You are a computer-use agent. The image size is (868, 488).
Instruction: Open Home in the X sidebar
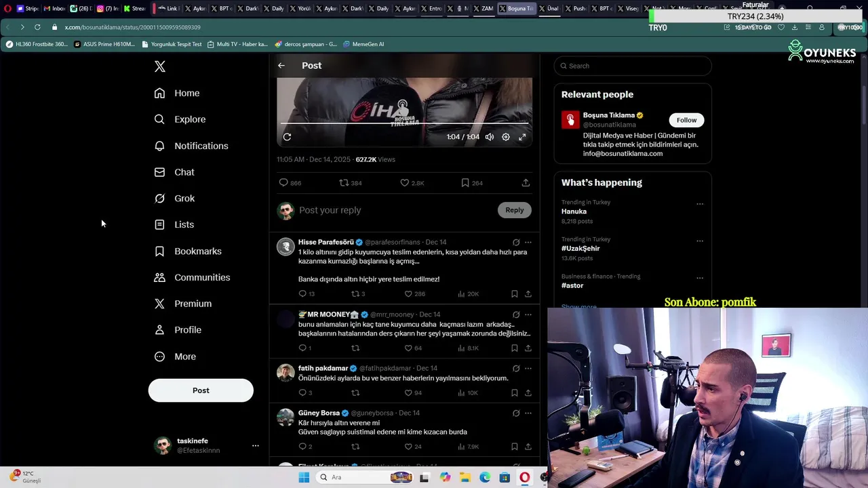click(x=177, y=93)
